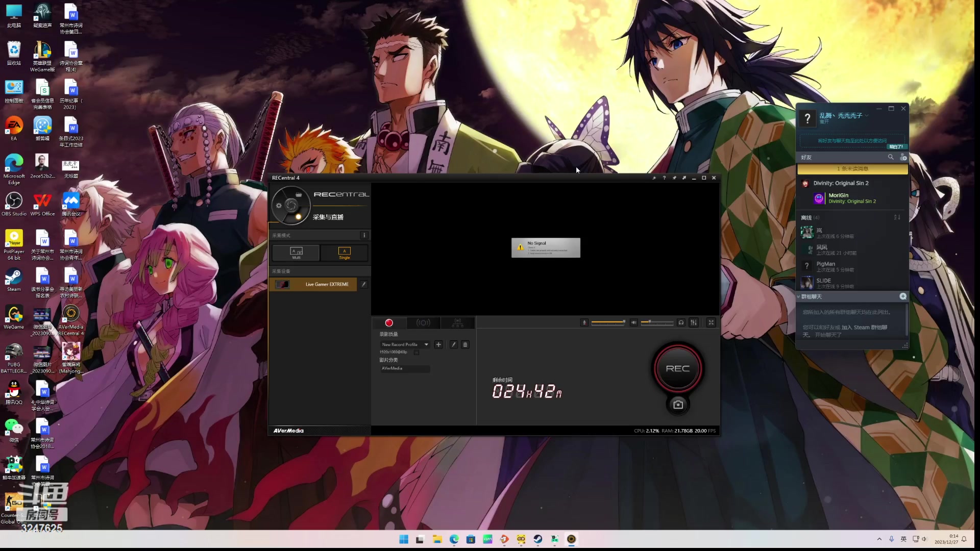Viewport: 980px width, 551px height.
Task: Open chat with friend SLIDE
Action: [x=852, y=283]
